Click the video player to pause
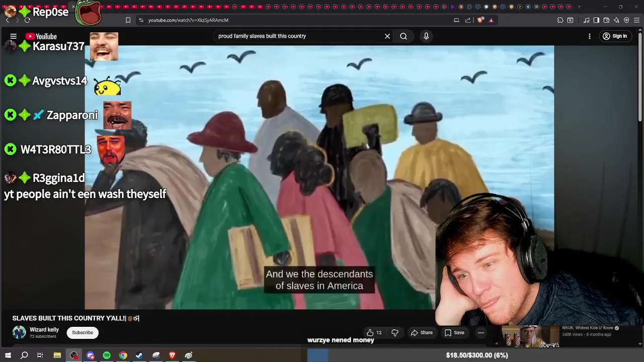This screenshot has width=644, height=362. tap(319, 177)
